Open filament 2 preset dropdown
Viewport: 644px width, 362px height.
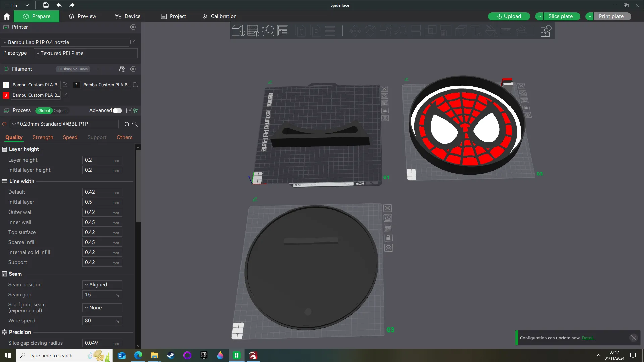[x=106, y=85]
